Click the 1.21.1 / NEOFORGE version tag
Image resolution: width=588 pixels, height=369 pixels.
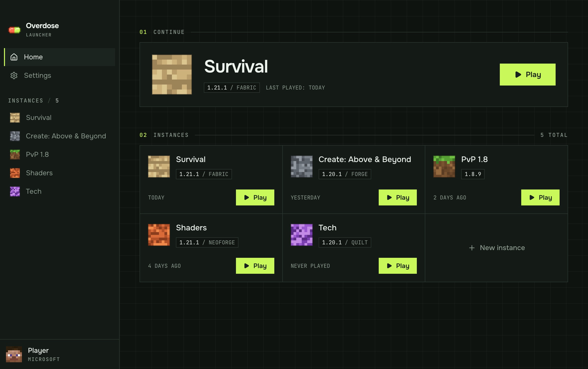point(207,242)
